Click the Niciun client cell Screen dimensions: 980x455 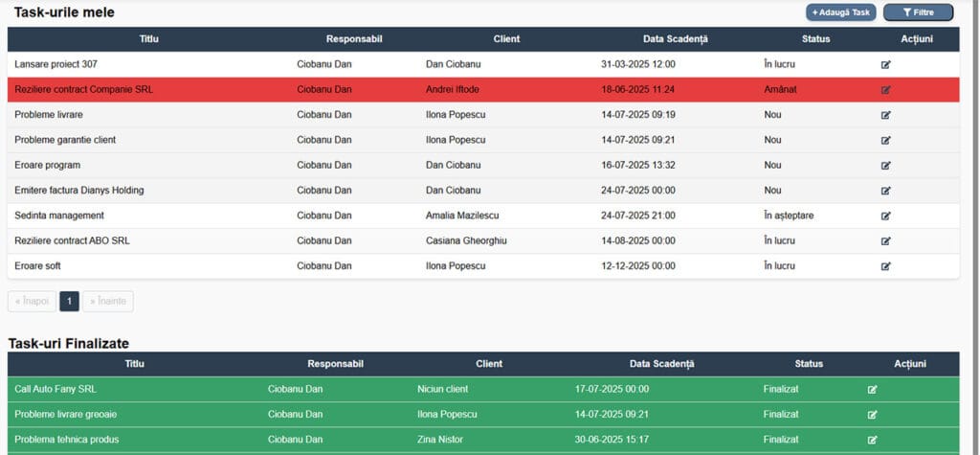[x=442, y=389]
